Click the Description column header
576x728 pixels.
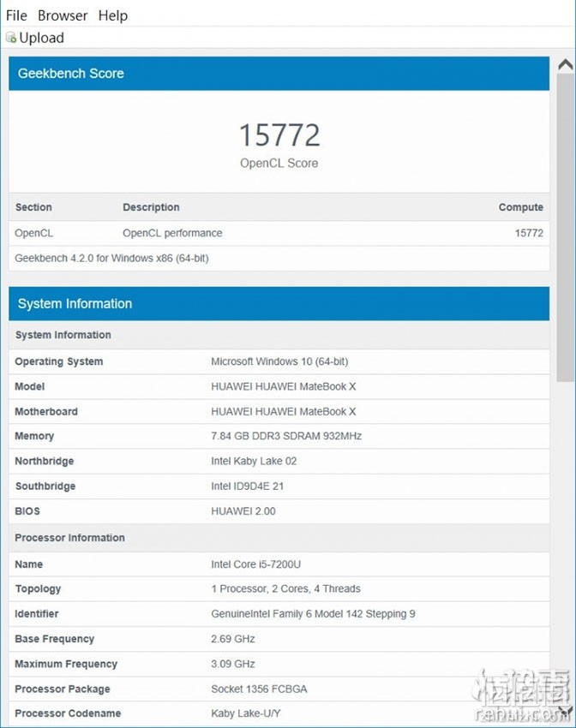151,207
